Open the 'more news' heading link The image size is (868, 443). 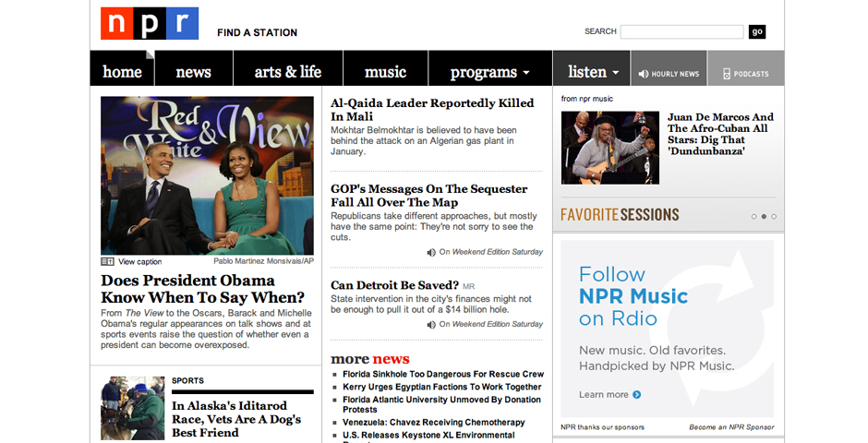(x=369, y=360)
